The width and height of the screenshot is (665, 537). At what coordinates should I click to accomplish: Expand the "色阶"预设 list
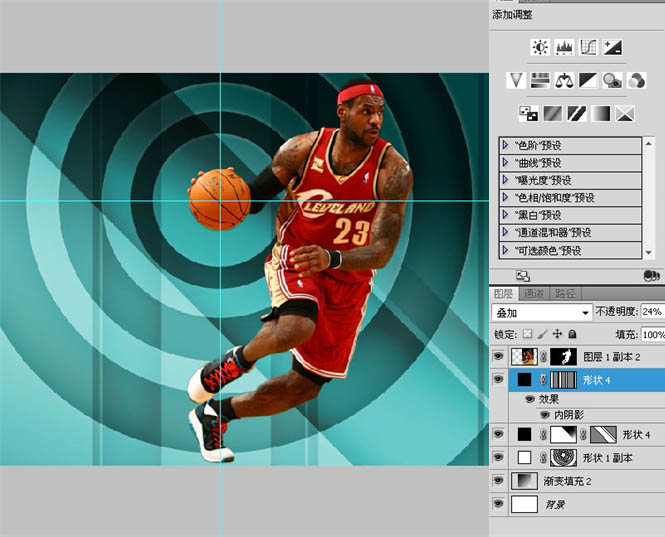click(505, 145)
